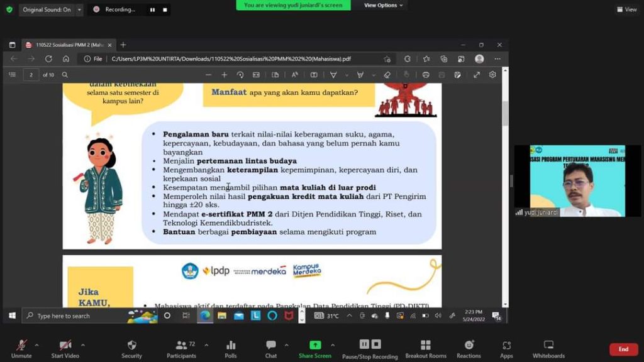Image resolution: width=644 pixels, height=362 pixels.
Task: Stop the recording in bottom toolbar
Action: [x=376, y=344]
